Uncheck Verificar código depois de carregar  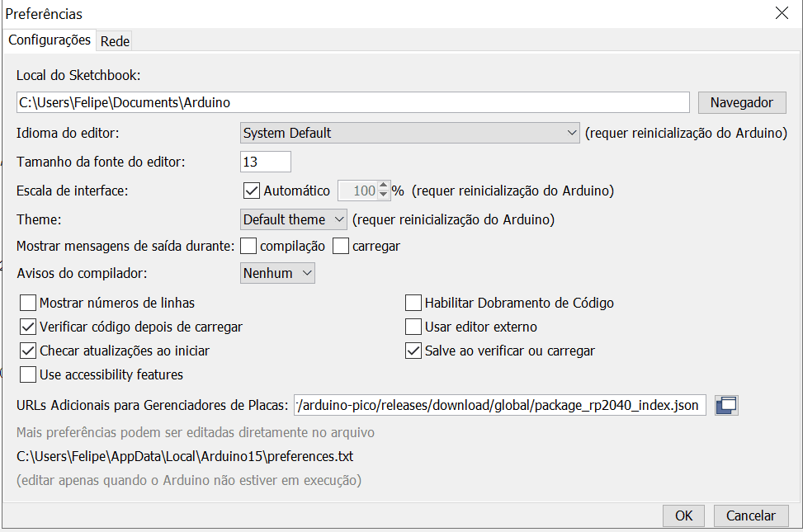pos(29,327)
